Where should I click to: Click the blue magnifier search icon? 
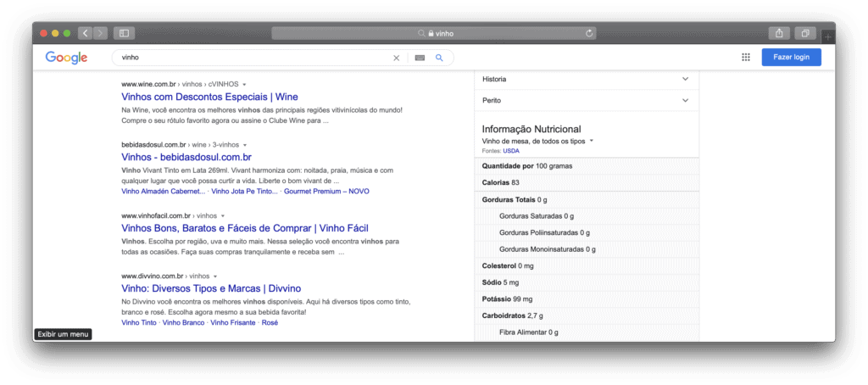pyautogui.click(x=439, y=58)
